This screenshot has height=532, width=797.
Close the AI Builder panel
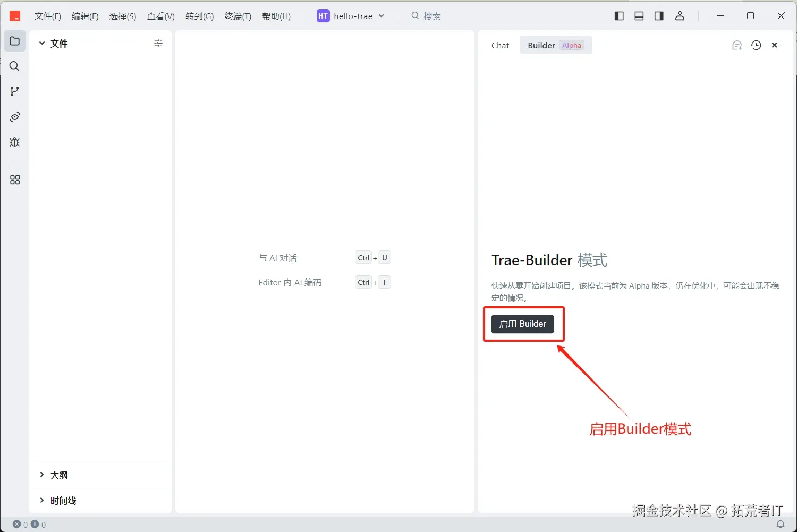[x=775, y=45]
